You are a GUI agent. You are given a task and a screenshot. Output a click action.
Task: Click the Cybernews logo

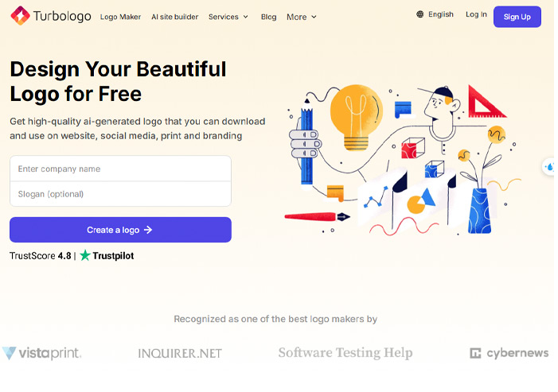pos(509,353)
